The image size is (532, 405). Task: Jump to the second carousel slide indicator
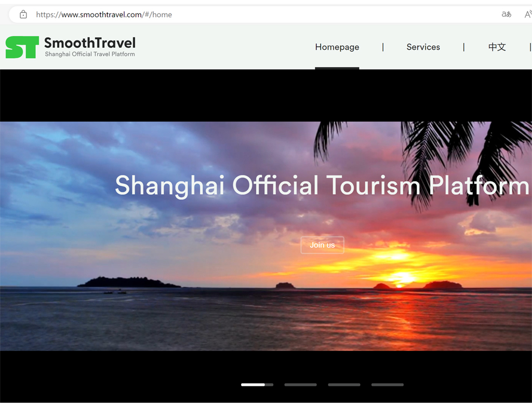click(300, 385)
